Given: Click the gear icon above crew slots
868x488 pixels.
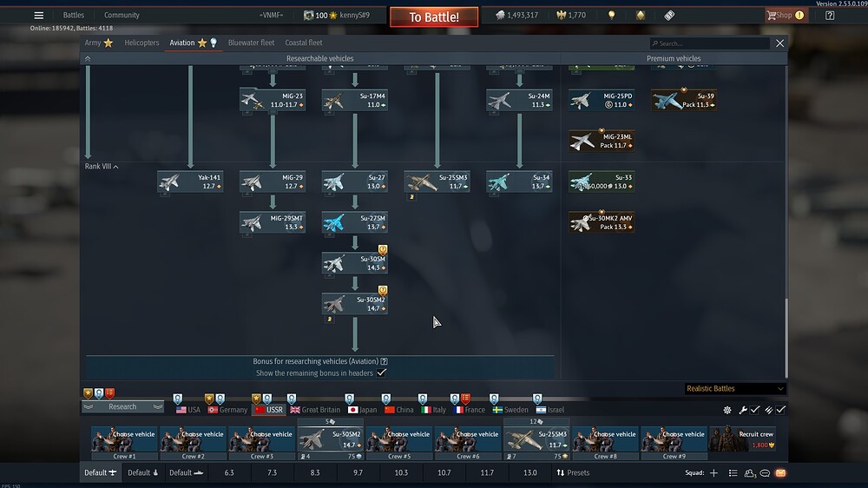Looking at the screenshot, I should [727, 410].
